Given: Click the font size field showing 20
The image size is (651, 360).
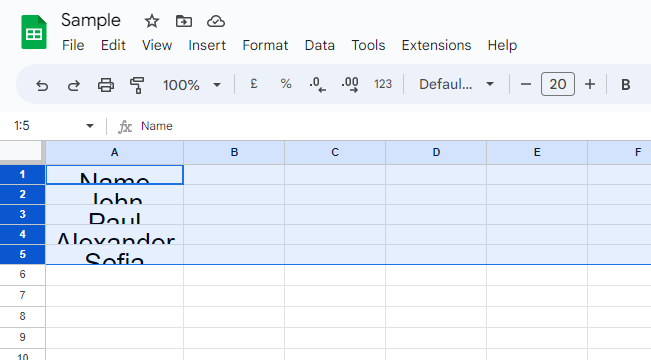Looking at the screenshot, I should click(x=558, y=84).
